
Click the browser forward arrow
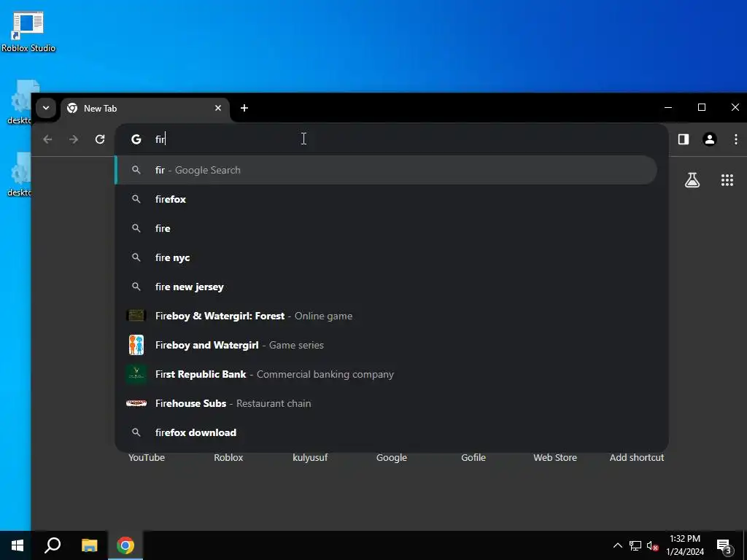(74, 139)
